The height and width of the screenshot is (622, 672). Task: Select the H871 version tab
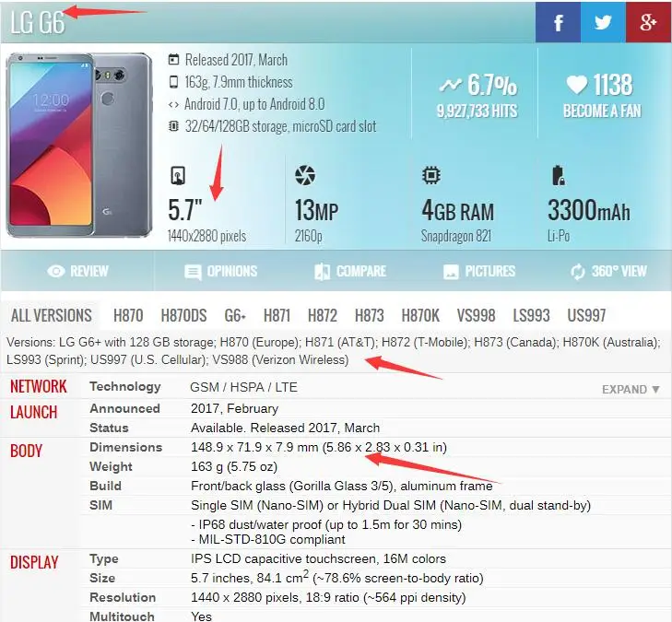[x=277, y=316]
